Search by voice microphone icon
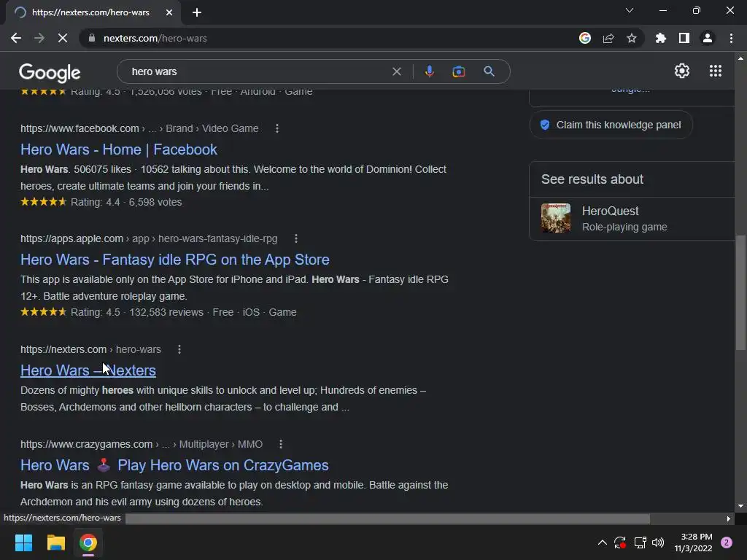Viewport: 747px width, 560px height. (429, 71)
